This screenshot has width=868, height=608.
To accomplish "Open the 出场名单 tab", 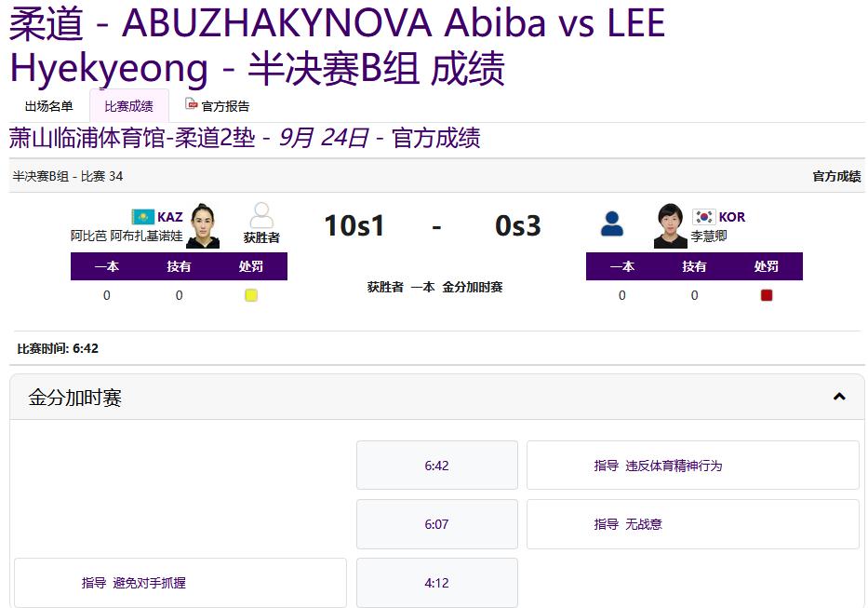I will (x=48, y=106).
